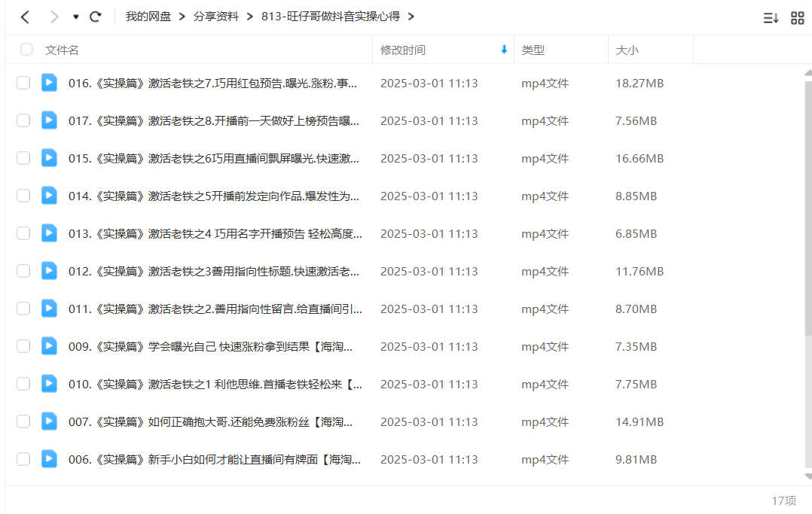Select file name 007.《实操篇》如何正确抱大哥
The image size is (812, 514).
click(211, 422)
